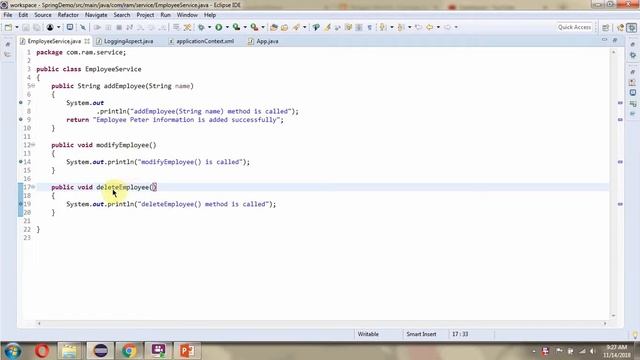Click the Step Over icon

tap(151, 27)
